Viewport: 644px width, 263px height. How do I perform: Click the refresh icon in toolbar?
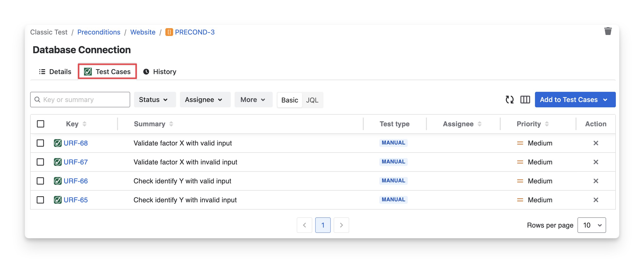[x=509, y=100]
